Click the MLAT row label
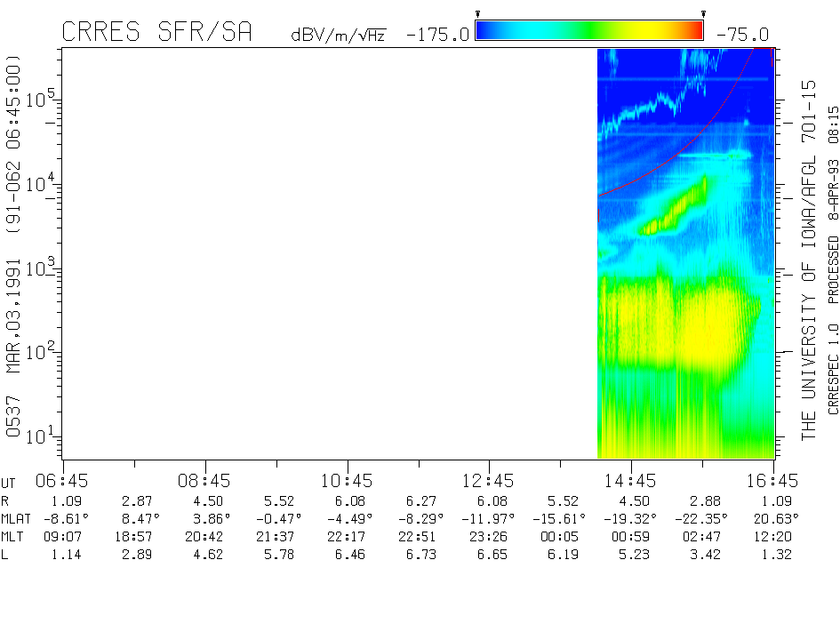Image resolution: width=840 pixels, height=640 pixels. point(17,517)
